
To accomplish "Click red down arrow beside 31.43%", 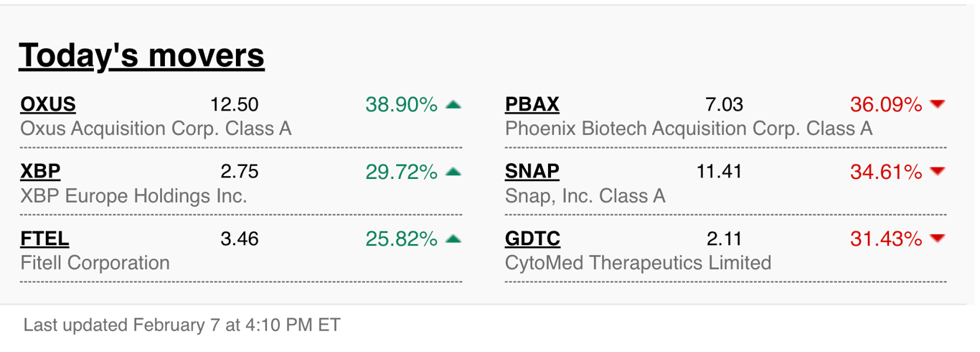I will click(x=937, y=238).
